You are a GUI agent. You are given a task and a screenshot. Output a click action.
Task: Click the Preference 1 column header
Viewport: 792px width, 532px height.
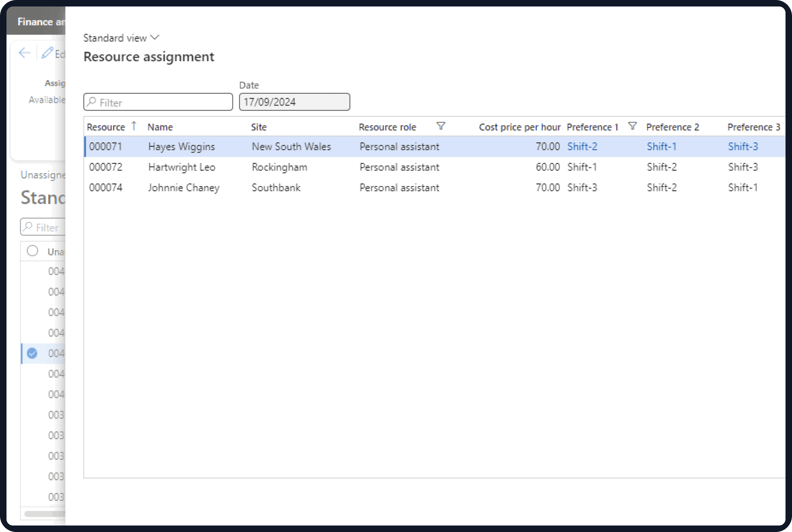click(593, 127)
